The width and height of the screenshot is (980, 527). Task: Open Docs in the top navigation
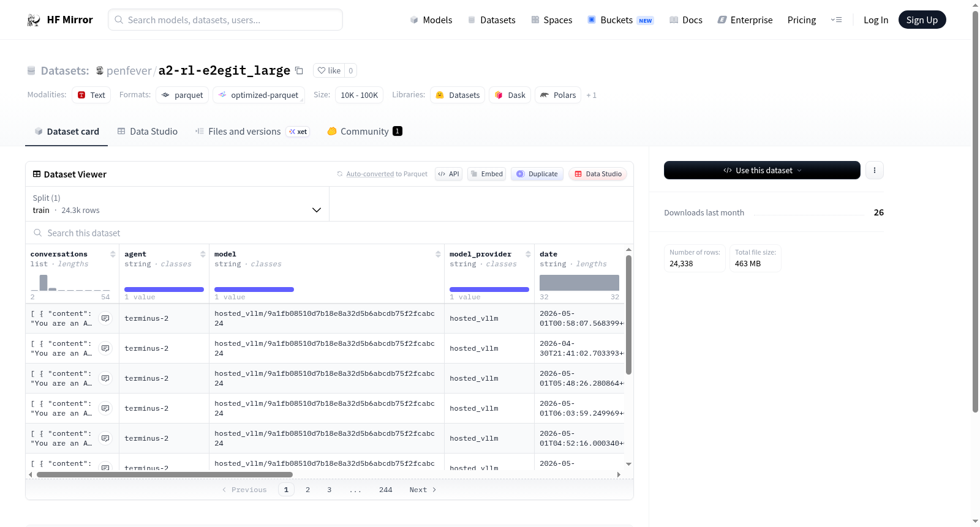pyautogui.click(x=685, y=20)
